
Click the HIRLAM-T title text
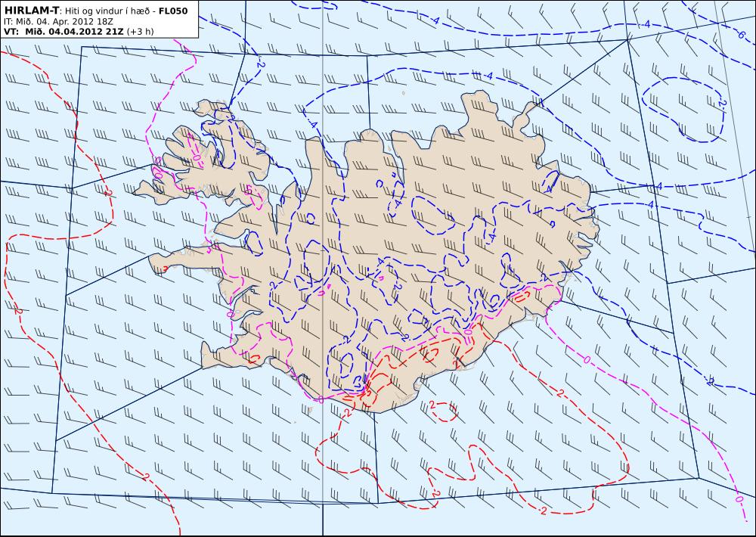[x=31, y=10]
